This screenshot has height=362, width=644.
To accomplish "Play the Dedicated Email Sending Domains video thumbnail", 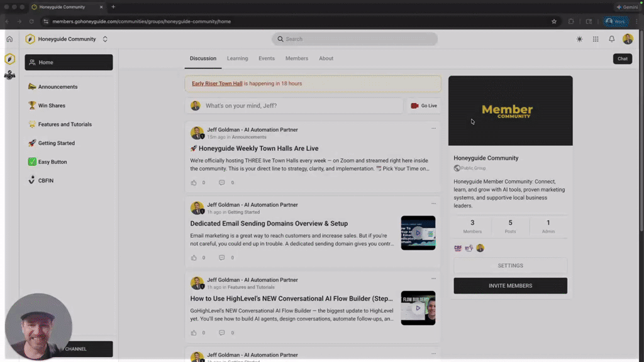I will tap(418, 233).
